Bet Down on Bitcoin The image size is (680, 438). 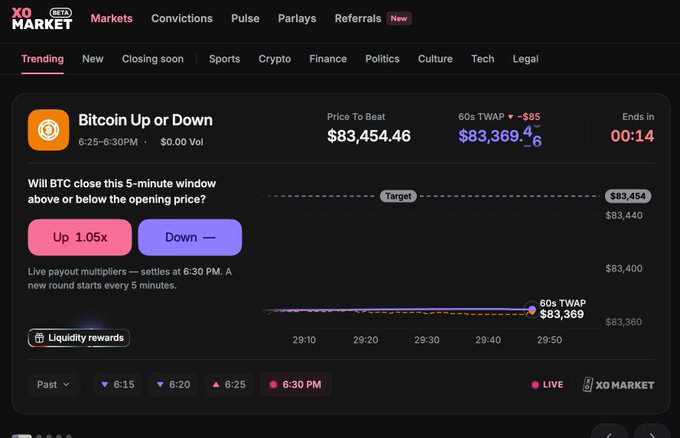(x=190, y=237)
